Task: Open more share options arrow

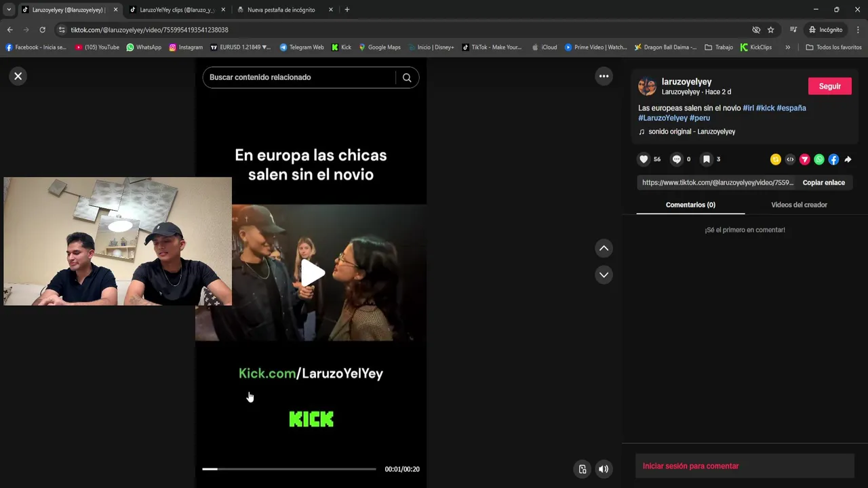Action: [848, 159]
